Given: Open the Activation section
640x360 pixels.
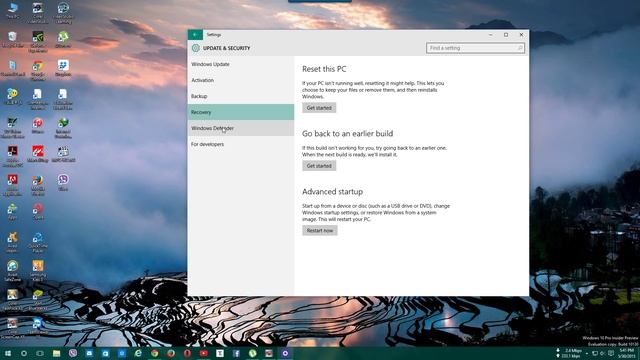Looking at the screenshot, I should [x=241, y=80].
